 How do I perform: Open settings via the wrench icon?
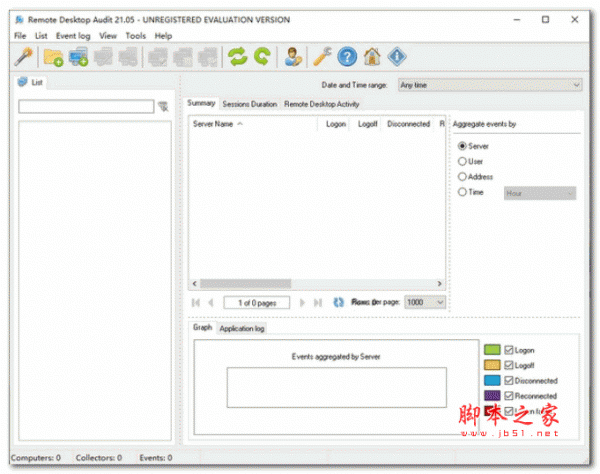coord(322,57)
